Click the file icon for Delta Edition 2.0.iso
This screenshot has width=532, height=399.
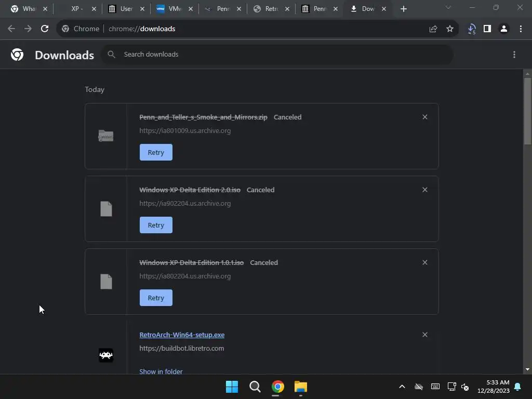tap(106, 209)
